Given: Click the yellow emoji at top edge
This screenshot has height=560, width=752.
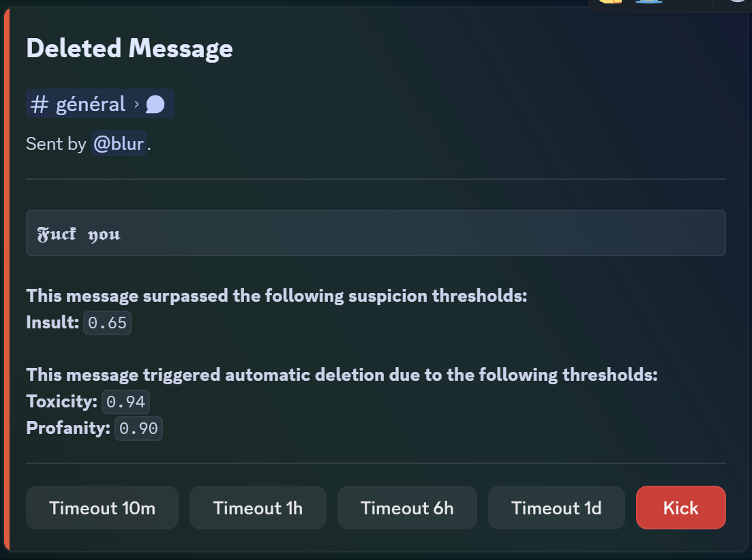Looking at the screenshot, I should [611, 2].
